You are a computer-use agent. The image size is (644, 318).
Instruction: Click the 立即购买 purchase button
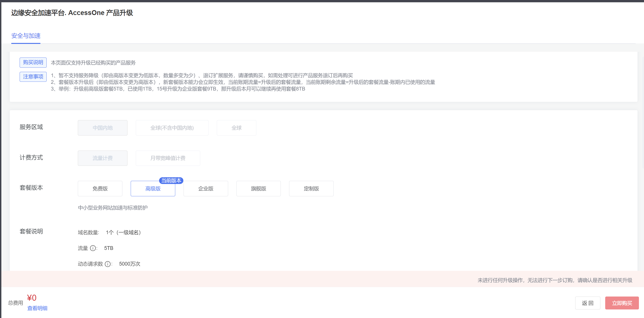tap(622, 303)
